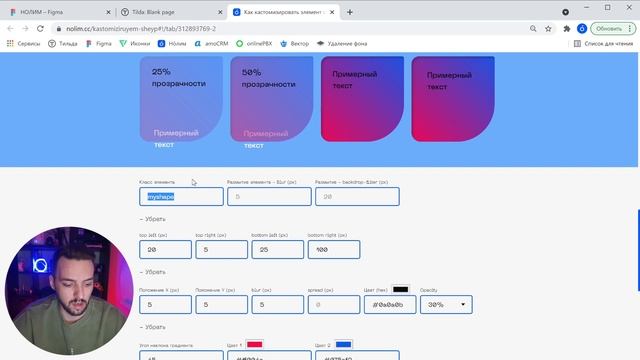This screenshot has height=360, width=640.
Task: Focus the Положение X shadow field
Action: (x=165, y=304)
